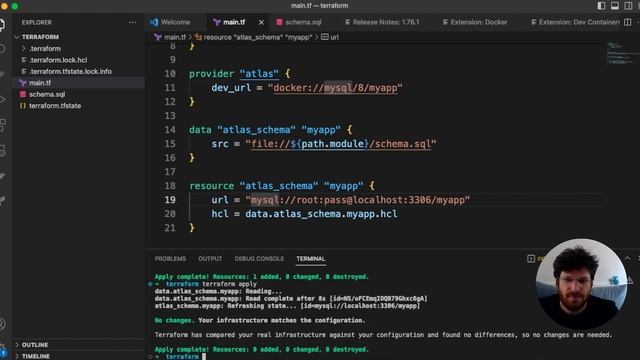640x360 pixels.
Task: Expand the TIMELINE section
Action: point(36,356)
